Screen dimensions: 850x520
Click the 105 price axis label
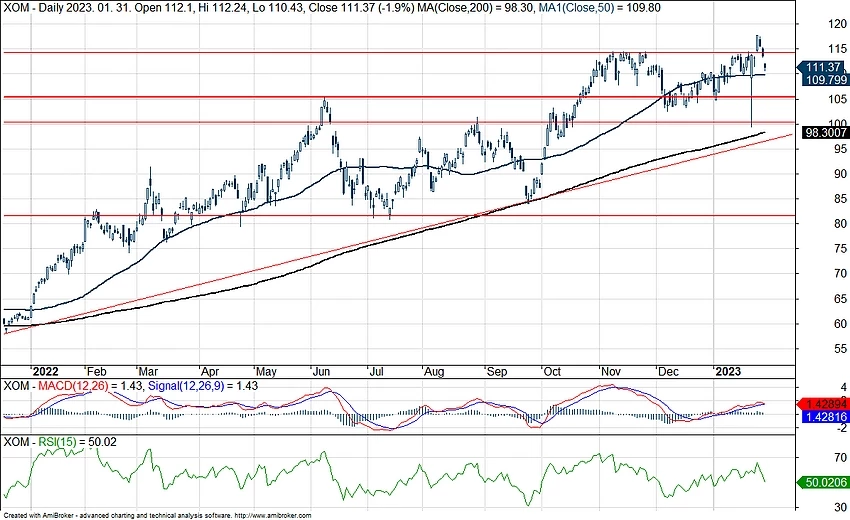pos(838,99)
